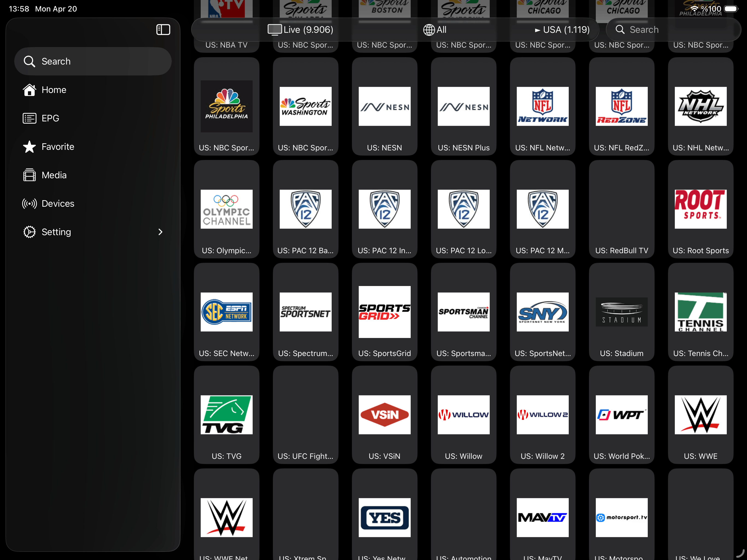Select the US: NESN Plus channel

click(464, 106)
